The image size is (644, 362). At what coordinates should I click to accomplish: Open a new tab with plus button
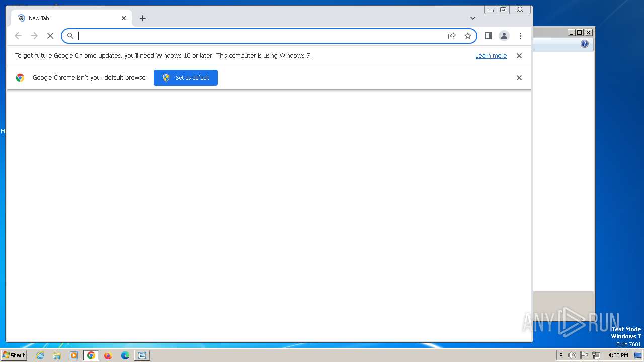coord(143,18)
